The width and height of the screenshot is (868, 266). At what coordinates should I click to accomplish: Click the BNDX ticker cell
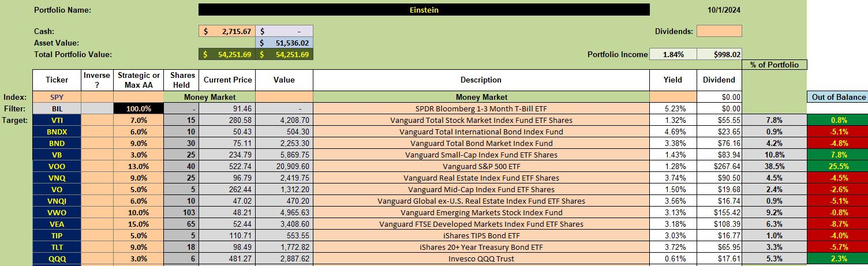(x=57, y=132)
